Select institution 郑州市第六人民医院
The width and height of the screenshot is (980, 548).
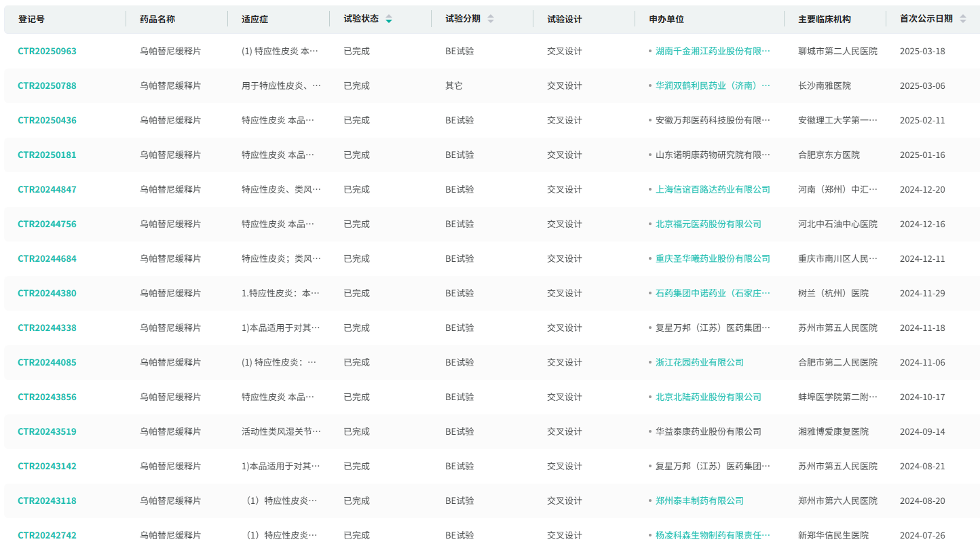click(837, 501)
